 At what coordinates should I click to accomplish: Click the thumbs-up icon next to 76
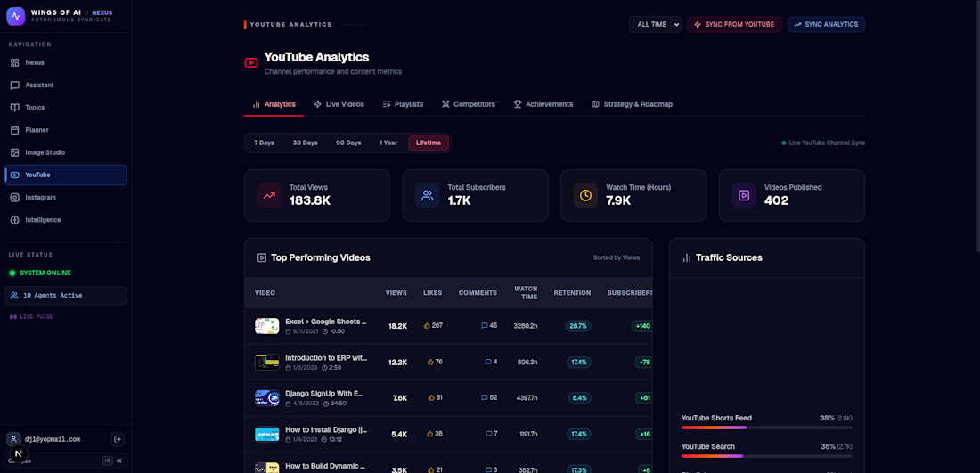(x=430, y=362)
